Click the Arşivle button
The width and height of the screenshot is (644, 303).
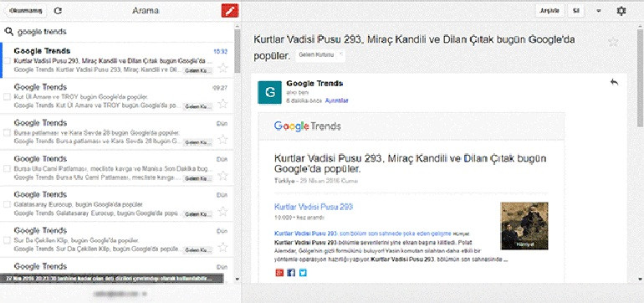pyautogui.click(x=549, y=11)
